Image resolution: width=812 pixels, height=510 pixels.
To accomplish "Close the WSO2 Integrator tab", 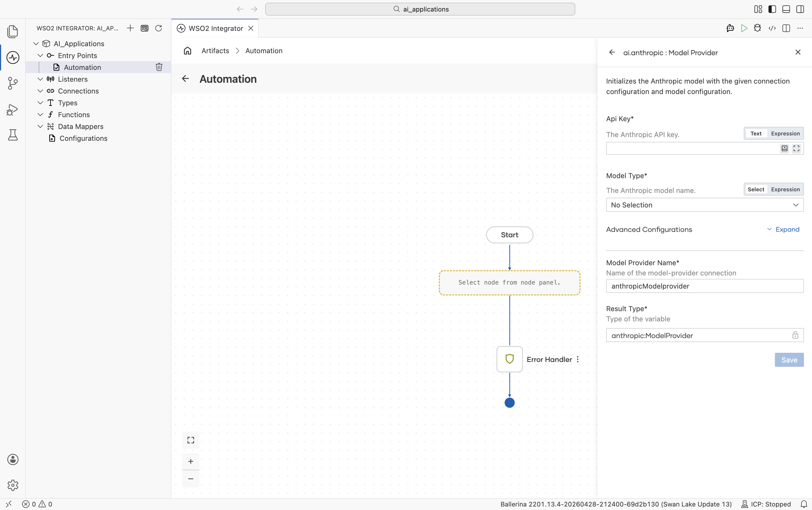I will coord(250,28).
